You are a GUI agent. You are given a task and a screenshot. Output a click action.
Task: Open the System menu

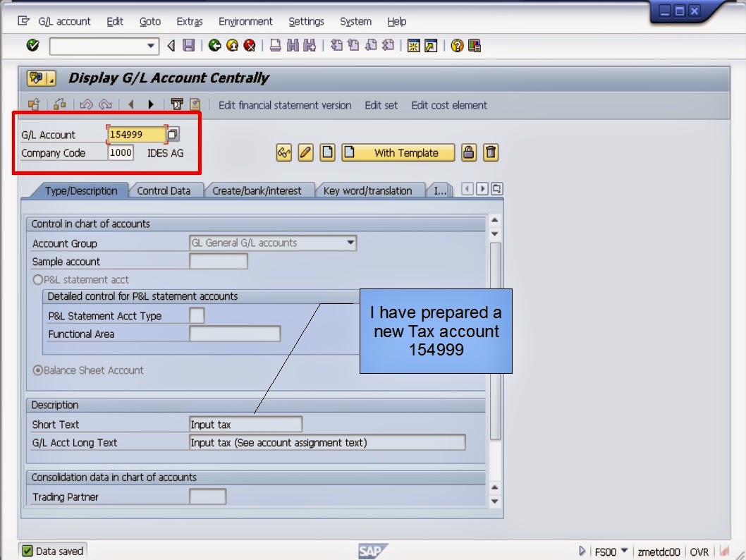[x=355, y=21]
